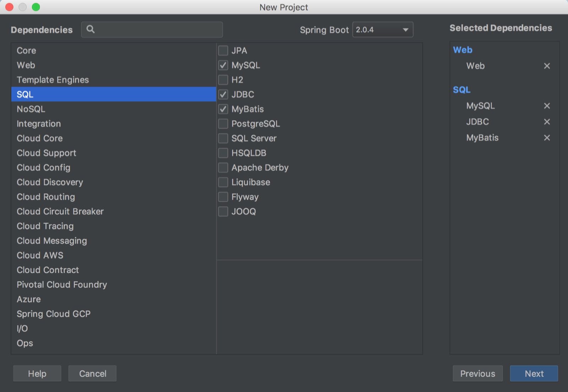
Task: Remove MyBatis from selected dependencies
Action: pos(547,138)
